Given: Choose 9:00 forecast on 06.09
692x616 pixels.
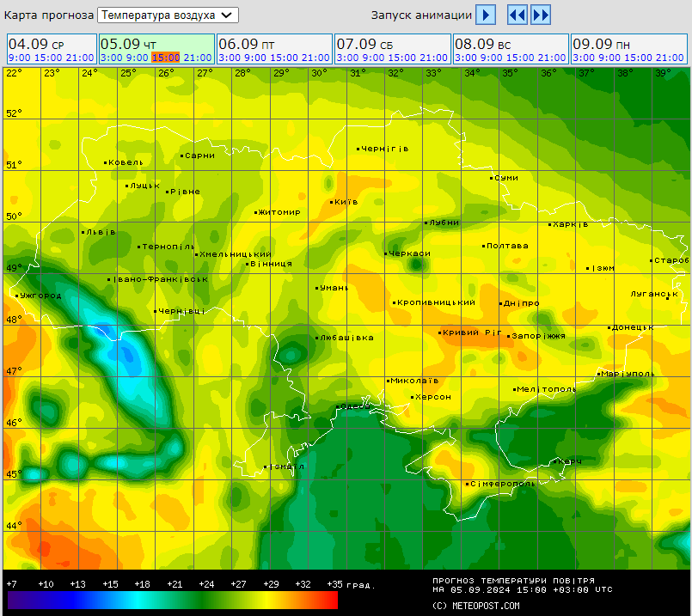Looking at the screenshot, I should click(255, 58).
